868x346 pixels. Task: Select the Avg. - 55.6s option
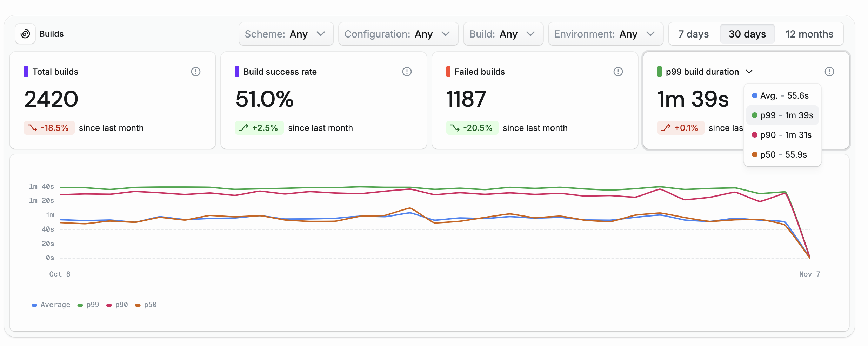[782, 95]
